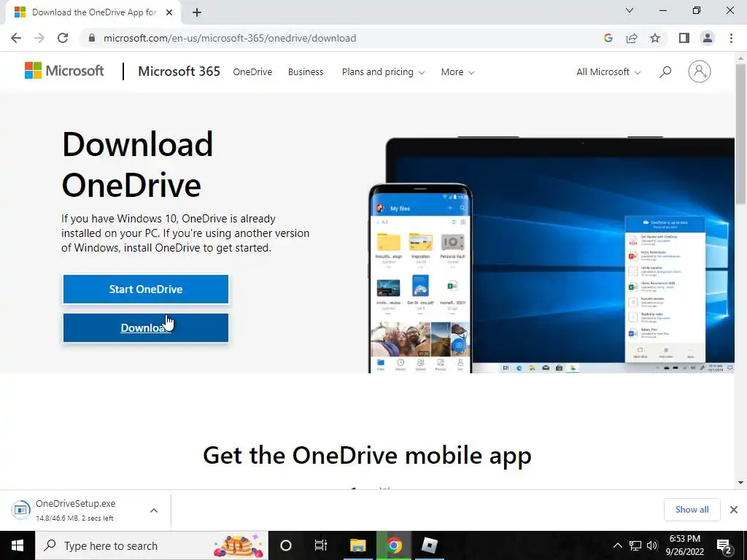Viewport: 747px width, 560px height.
Task: Click the scrollbar down arrow
Action: click(x=741, y=483)
